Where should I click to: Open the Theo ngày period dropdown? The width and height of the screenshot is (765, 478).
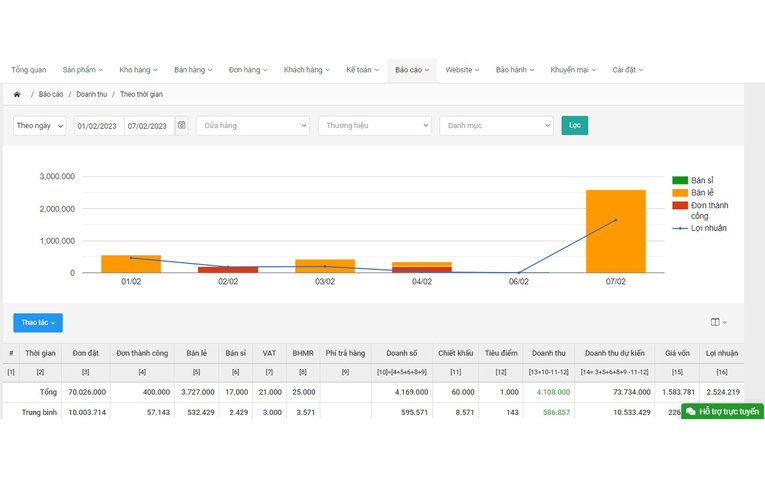tap(40, 126)
